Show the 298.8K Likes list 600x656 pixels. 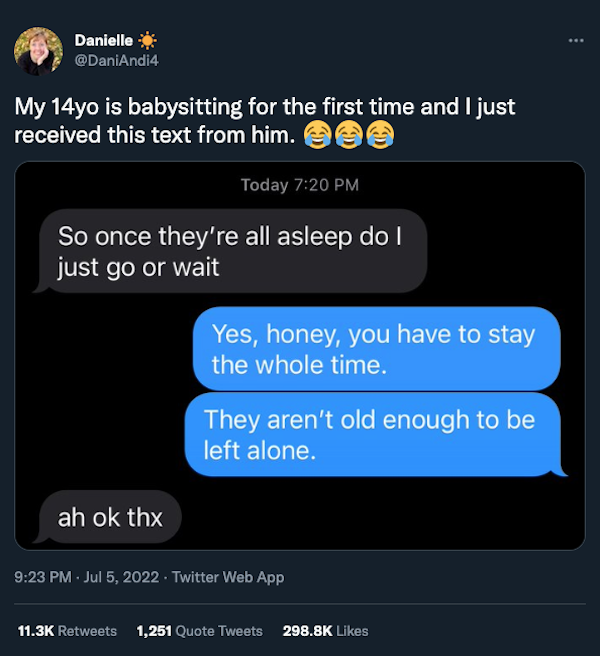point(325,631)
